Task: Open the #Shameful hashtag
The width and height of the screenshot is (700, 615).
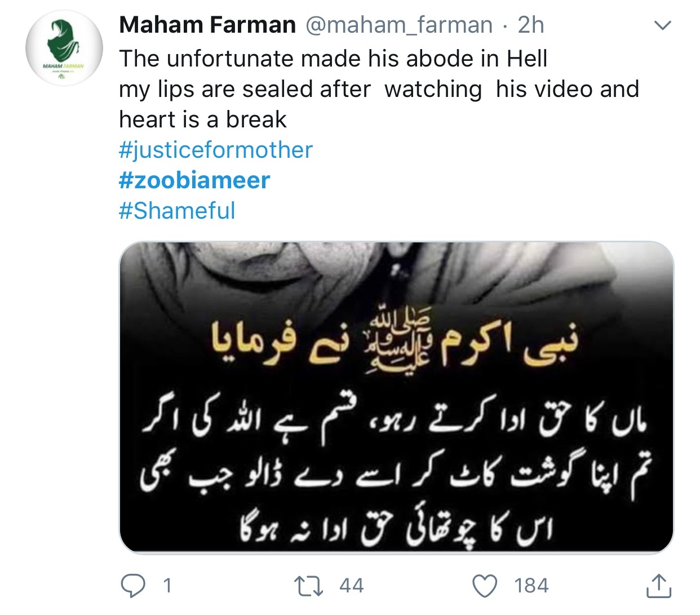Action: 177,211
